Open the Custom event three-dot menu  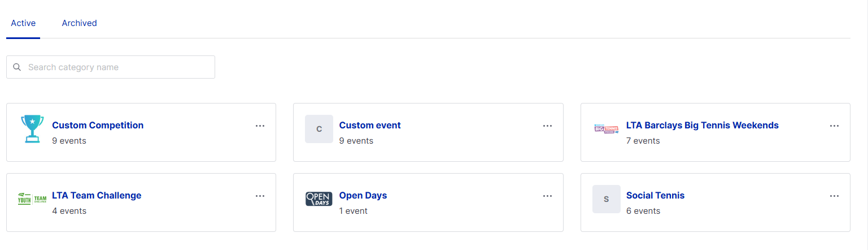pos(547,126)
